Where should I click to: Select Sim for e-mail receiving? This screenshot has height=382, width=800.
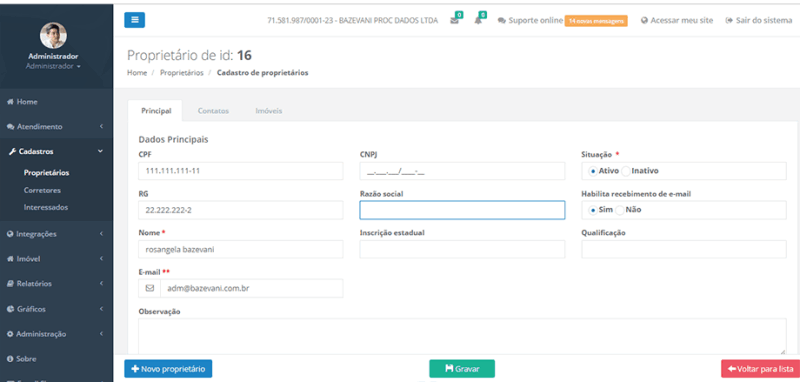coord(593,210)
